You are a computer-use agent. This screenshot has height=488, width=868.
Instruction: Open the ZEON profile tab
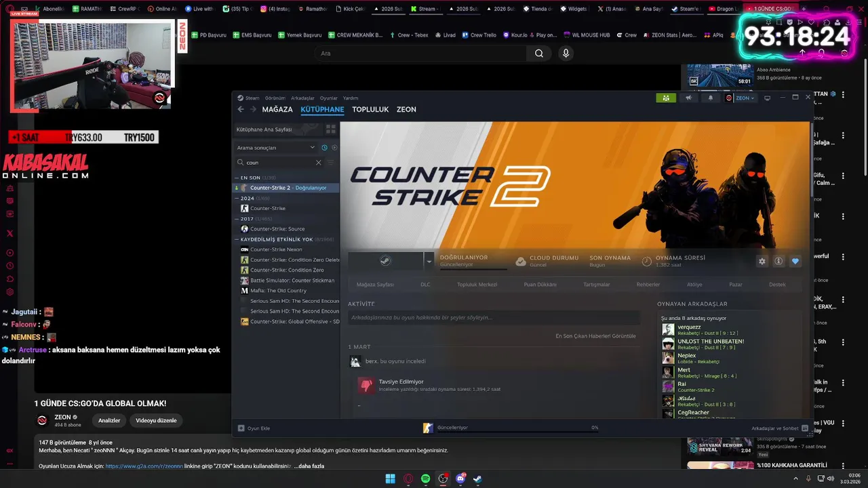(x=406, y=109)
